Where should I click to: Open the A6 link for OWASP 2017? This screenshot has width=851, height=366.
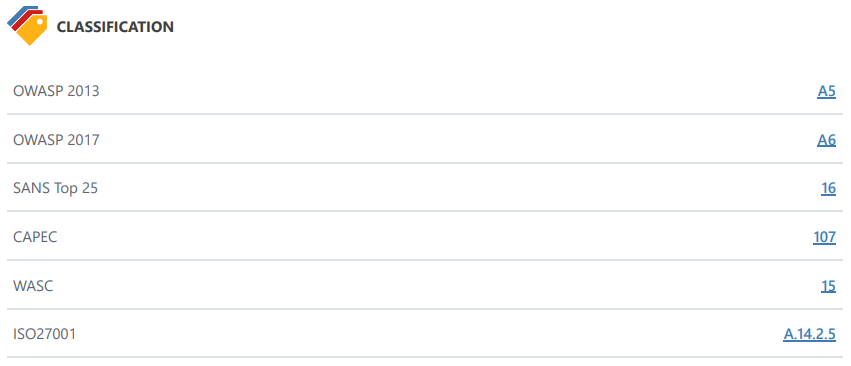[x=827, y=140]
